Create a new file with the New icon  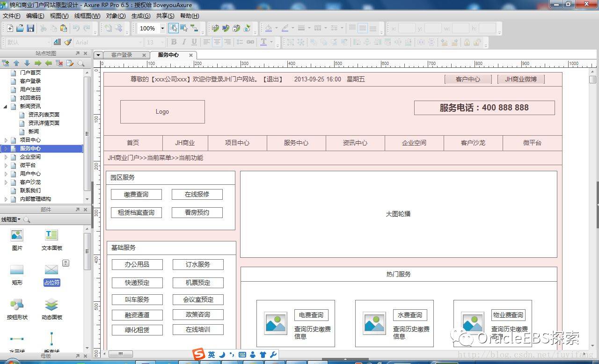coord(10,28)
